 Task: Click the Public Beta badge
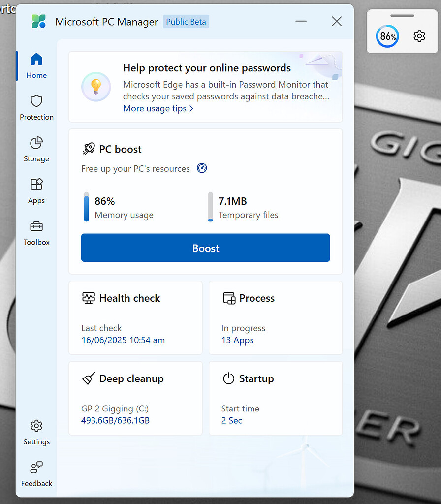186,21
